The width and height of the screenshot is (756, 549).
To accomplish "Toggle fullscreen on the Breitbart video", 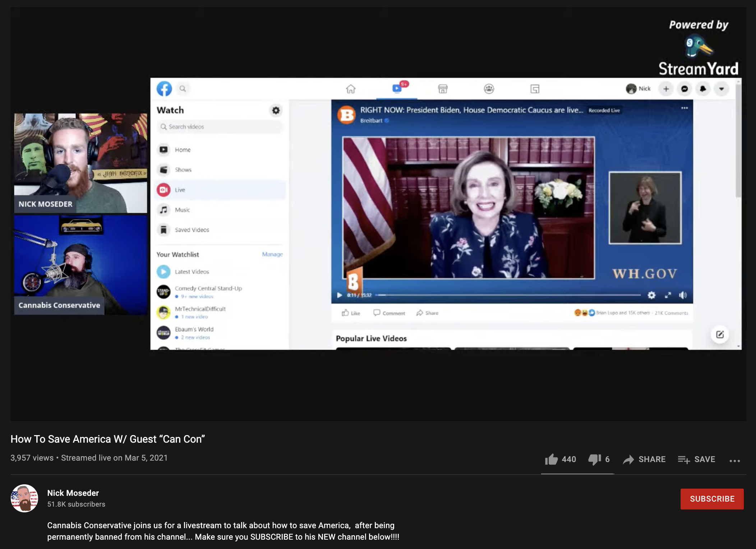I will coord(668,295).
